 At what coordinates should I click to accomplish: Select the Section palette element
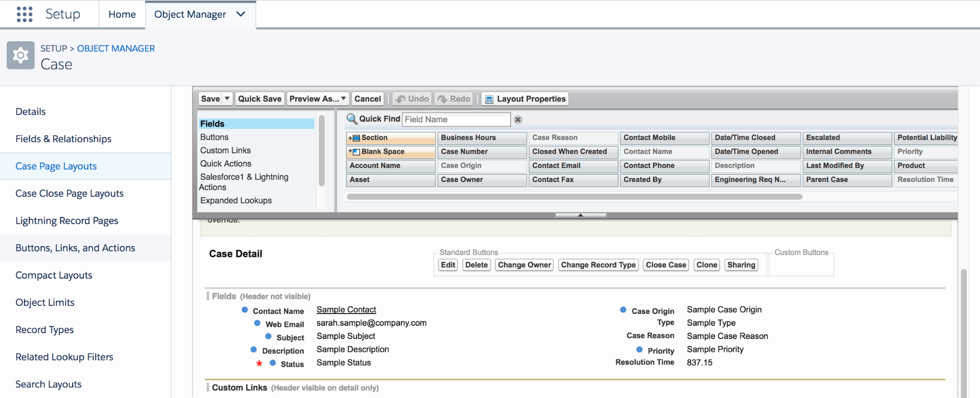coord(391,138)
